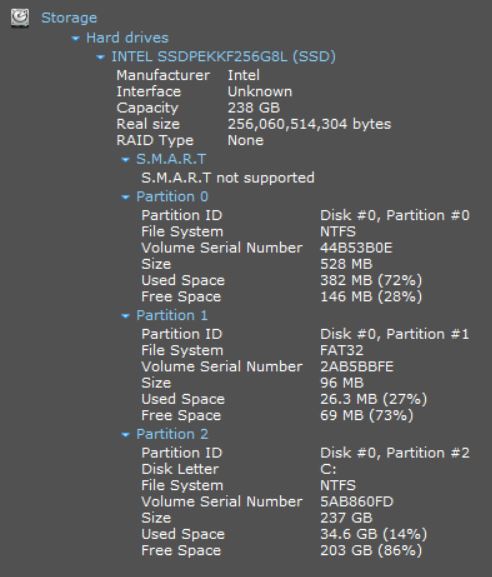
Task: Collapse the Partition 1 arrow
Action: (125, 316)
